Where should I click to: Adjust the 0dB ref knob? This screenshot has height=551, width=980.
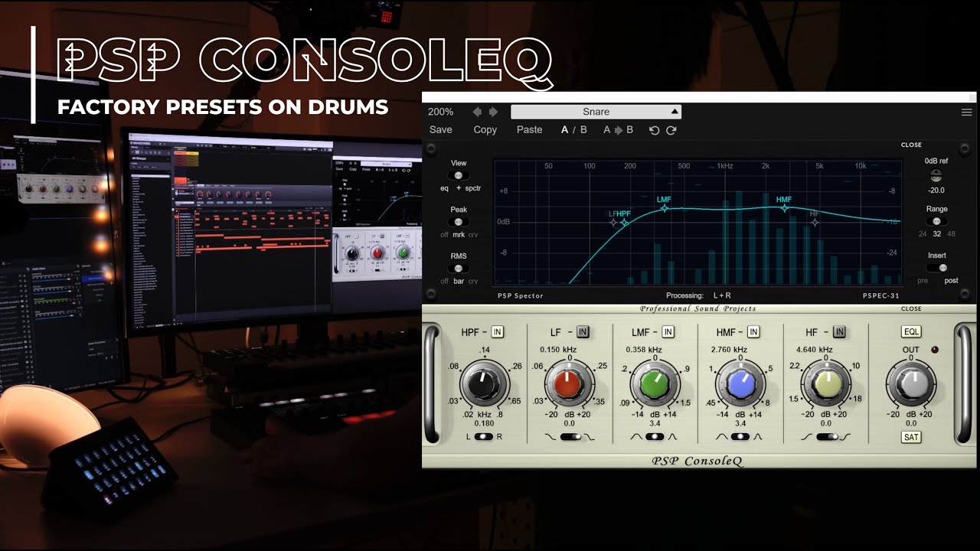click(936, 176)
